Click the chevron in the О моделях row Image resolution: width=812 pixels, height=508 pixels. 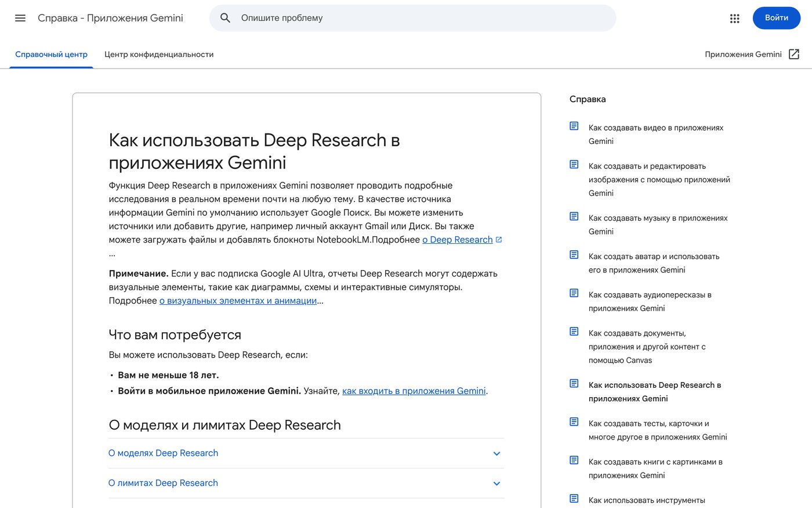pyautogui.click(x=496, y=453)
